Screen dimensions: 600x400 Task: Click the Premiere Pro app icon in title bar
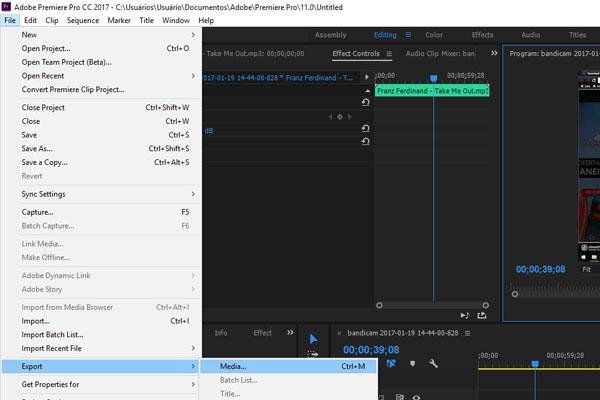pyautogui.click(x=6, y=7)
